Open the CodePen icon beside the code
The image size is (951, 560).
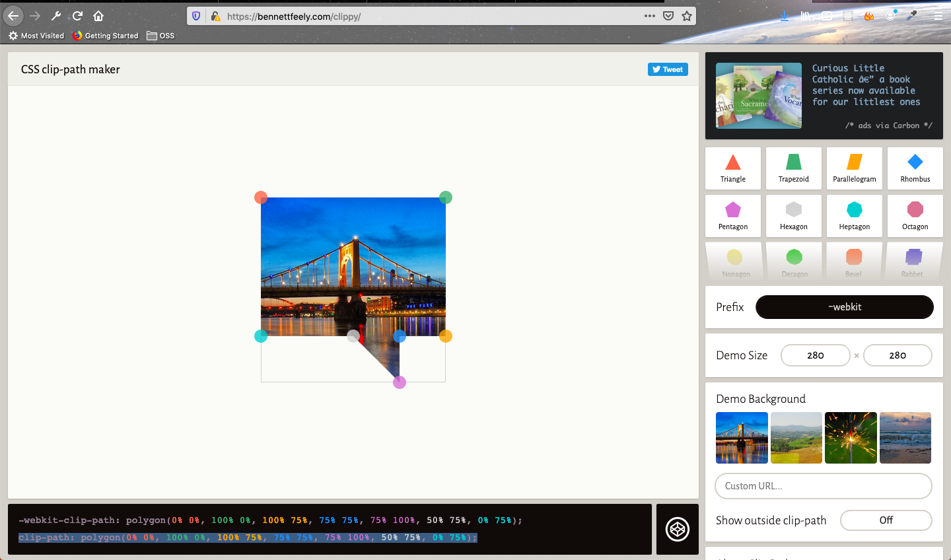click(678, 529)
